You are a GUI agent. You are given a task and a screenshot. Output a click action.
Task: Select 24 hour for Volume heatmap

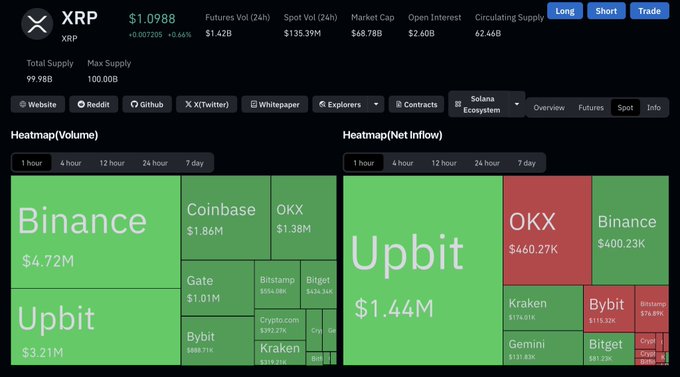155,163
